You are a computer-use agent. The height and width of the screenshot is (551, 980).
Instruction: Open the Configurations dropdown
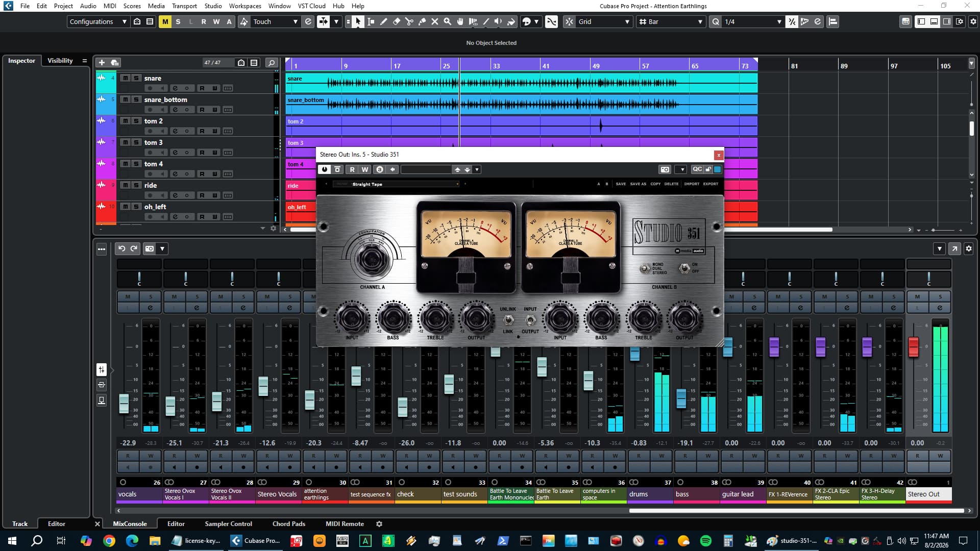(97, 21)
